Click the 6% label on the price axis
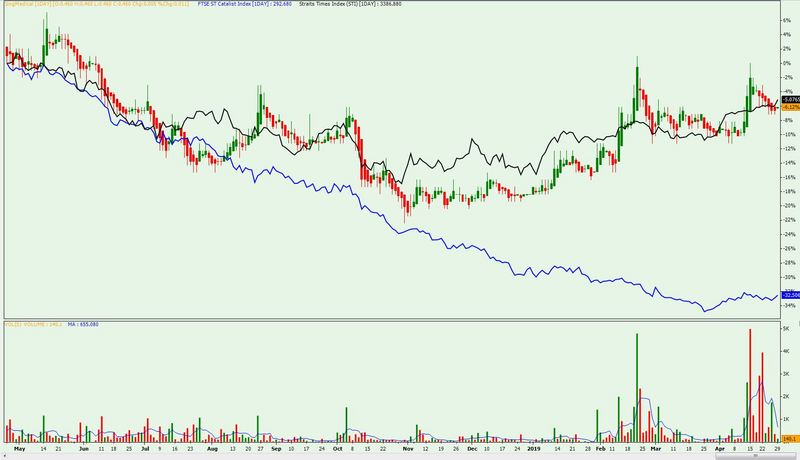Screen dimensions: 800x460 786,20
